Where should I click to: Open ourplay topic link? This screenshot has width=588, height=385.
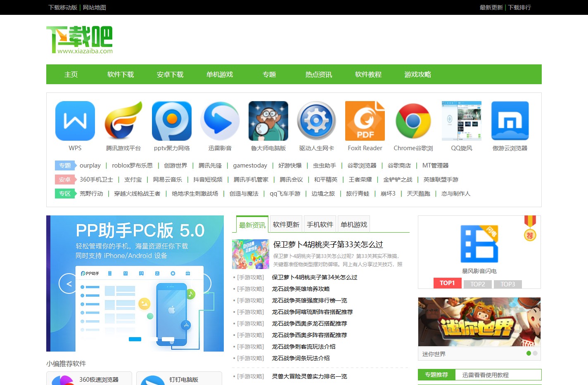[x=90, y=165]
